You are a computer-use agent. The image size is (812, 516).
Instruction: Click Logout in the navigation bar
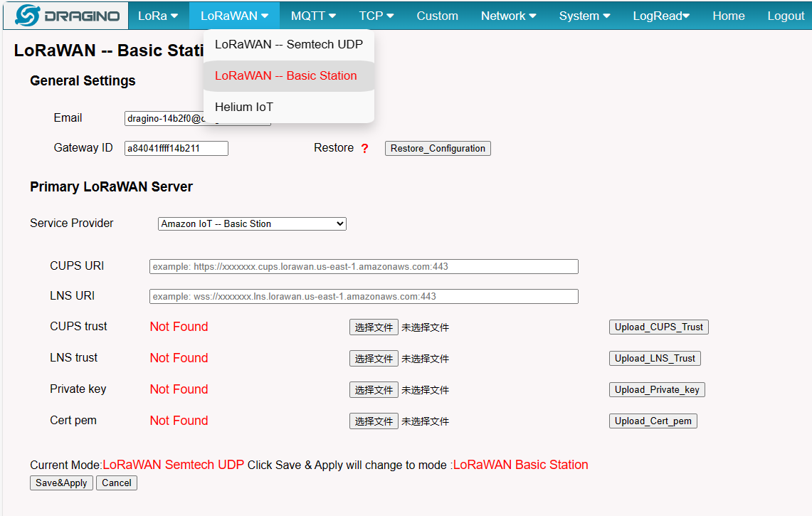(x=786, y=16)
